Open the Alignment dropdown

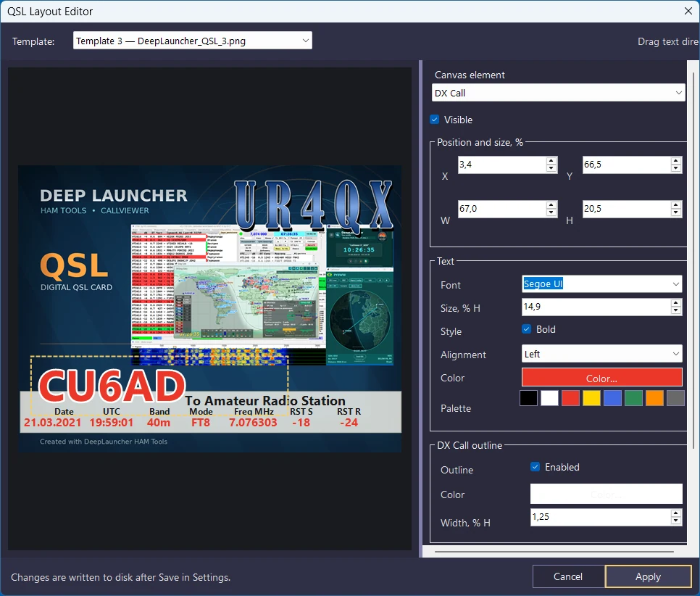coord(601,354)
